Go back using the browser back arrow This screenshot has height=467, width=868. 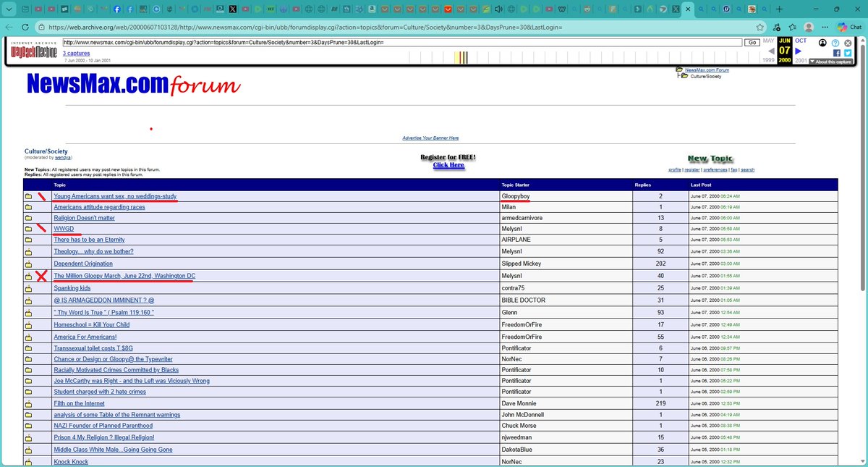click(8, 27)
